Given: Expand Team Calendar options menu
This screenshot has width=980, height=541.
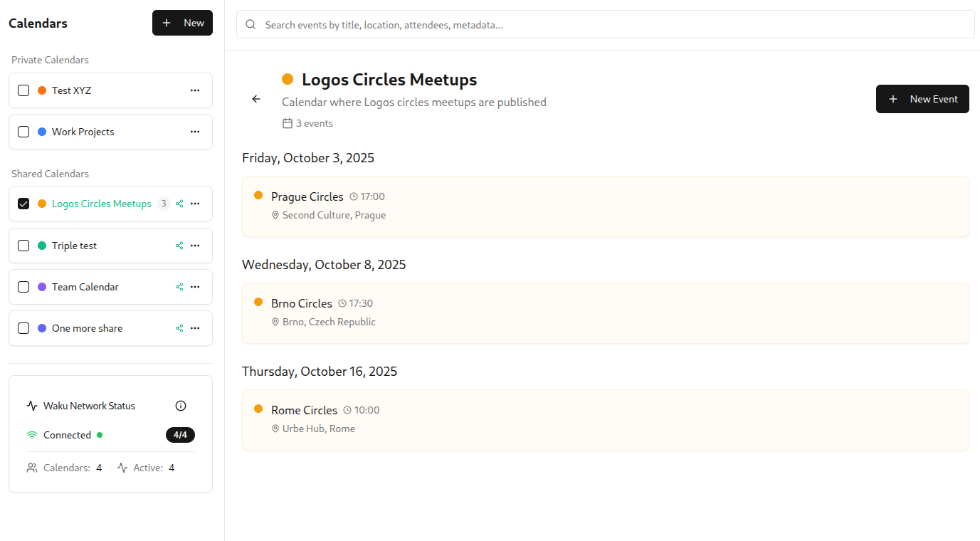Looking at the screenshot, I should 195,287.
